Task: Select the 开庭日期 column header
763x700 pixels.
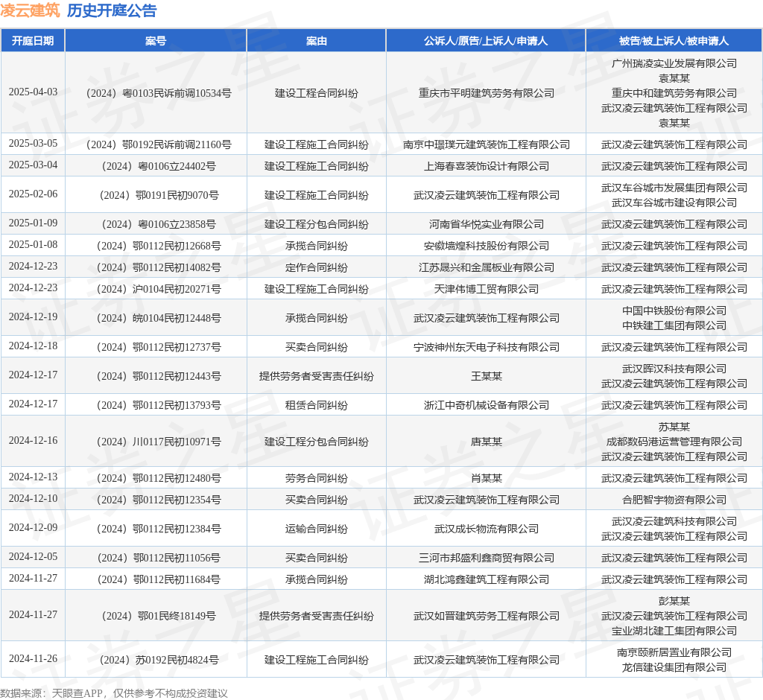Action: tap(33, 41)
